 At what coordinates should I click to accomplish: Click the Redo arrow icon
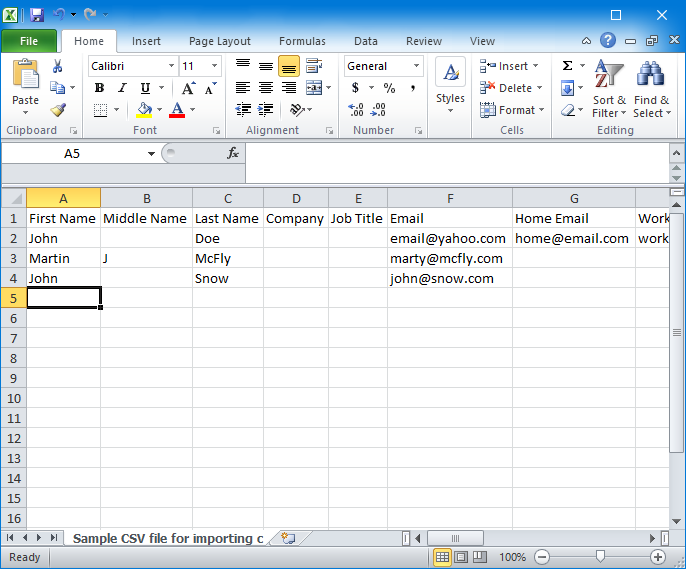[x=90, y=14]
